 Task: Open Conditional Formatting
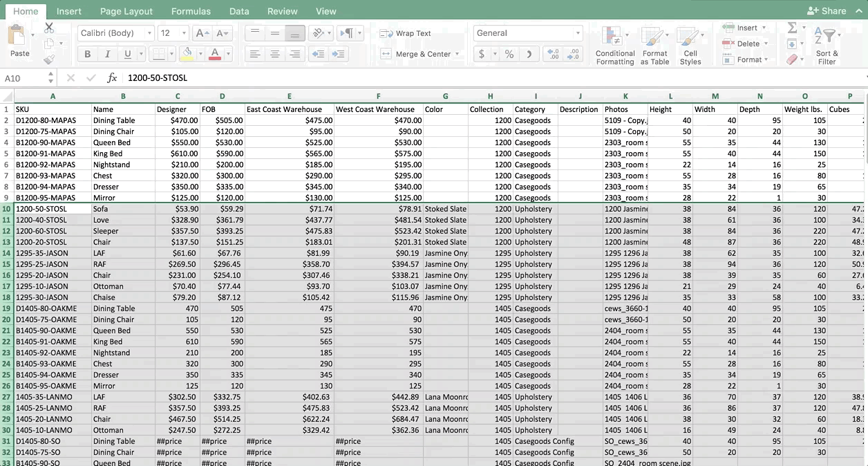point(614,46)
